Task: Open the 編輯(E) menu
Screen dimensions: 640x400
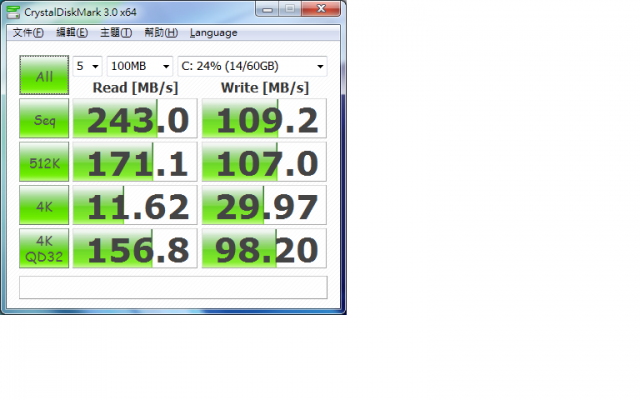Action: 72,33
